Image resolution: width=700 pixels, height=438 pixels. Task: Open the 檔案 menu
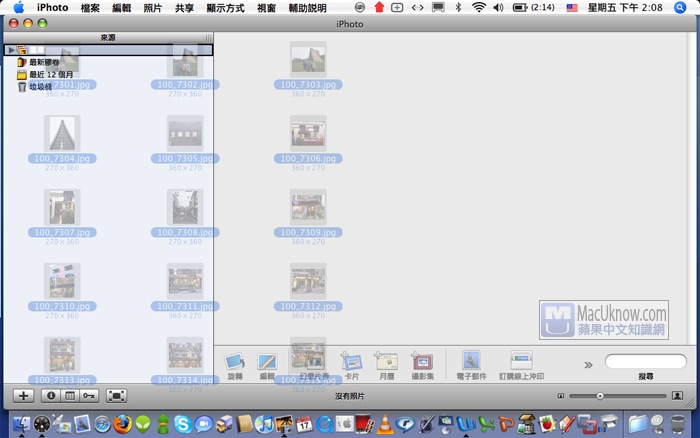click(x=90, y=8)
